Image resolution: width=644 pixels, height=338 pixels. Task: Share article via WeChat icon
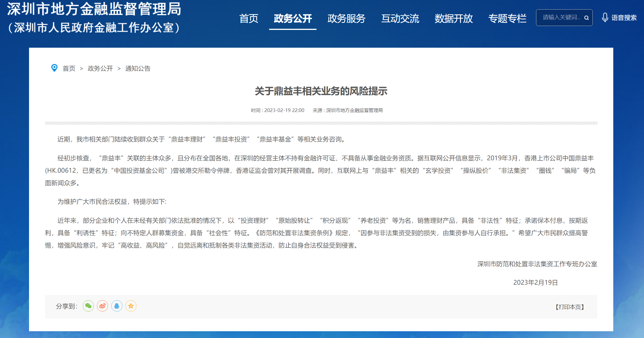coord(88,306)
